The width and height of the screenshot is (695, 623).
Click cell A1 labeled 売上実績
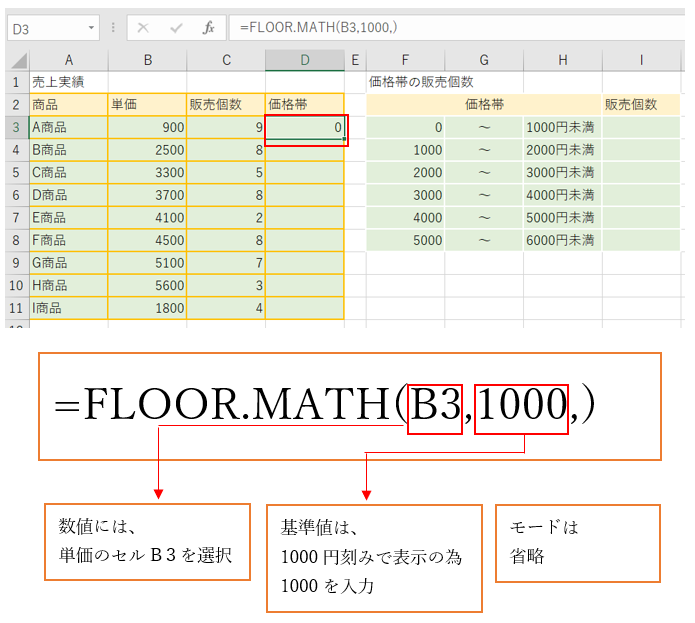pyautogui.click(x=68, y=82)
